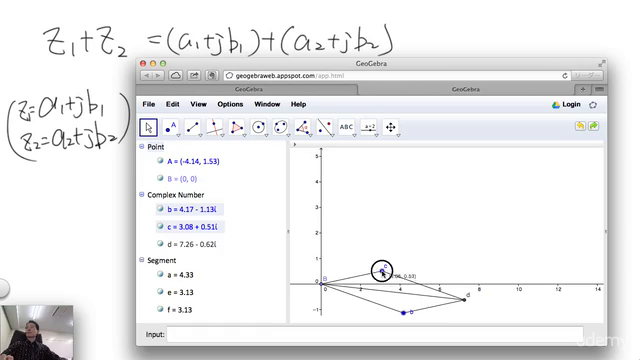The image size is (640, 360).
Task: Open the iCloud Tabs button
Action: tap(176, 76)
